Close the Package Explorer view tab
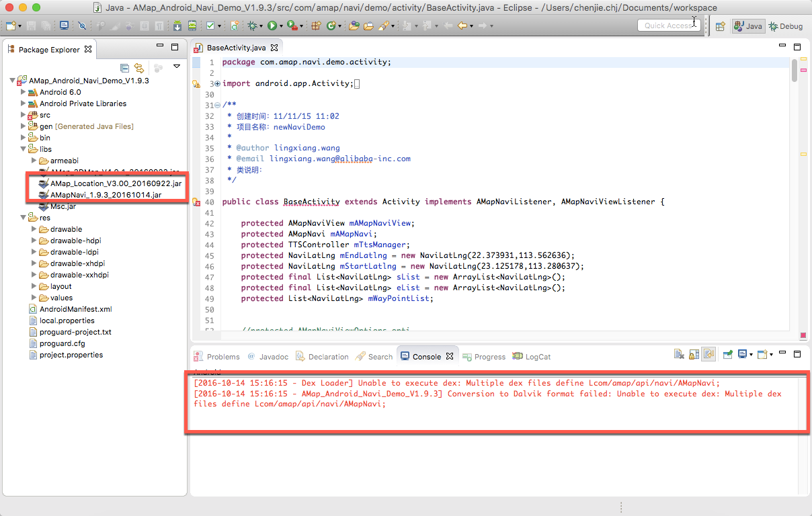 pos(88,50)
